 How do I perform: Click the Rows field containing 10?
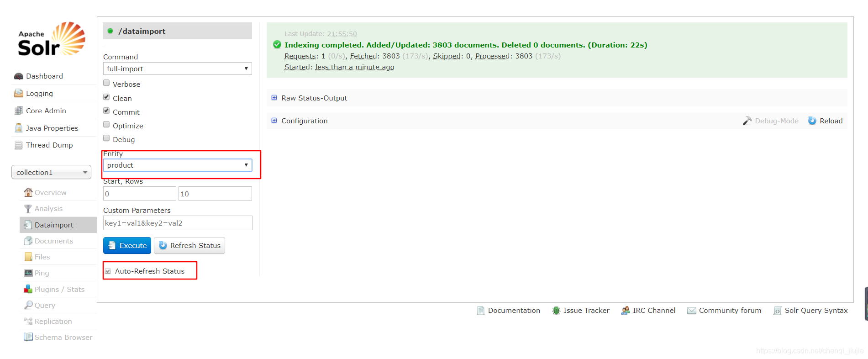pyautogui.click(x=215, y=194)
